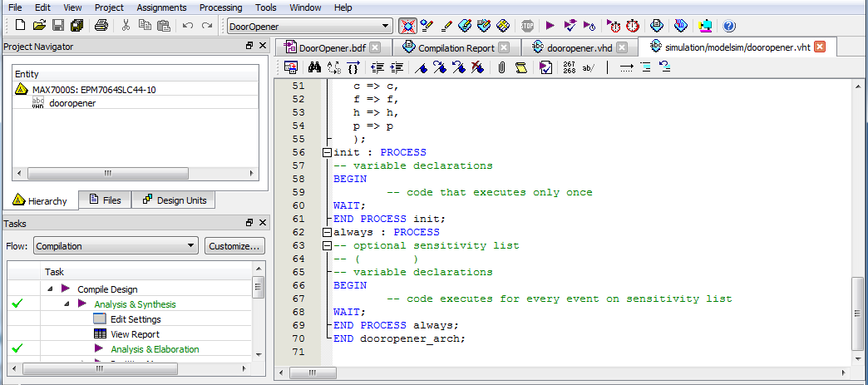Click the greyed-out Stop Processing icon
Screen dimensions: 868x385
[x=528, y=26]
